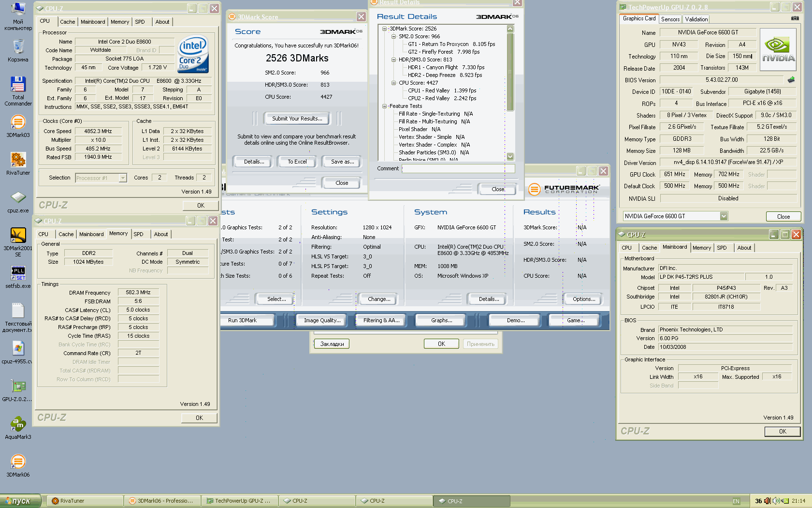Click the Select tests button
This screenshot has height=508, width=812.
[276, 299]
